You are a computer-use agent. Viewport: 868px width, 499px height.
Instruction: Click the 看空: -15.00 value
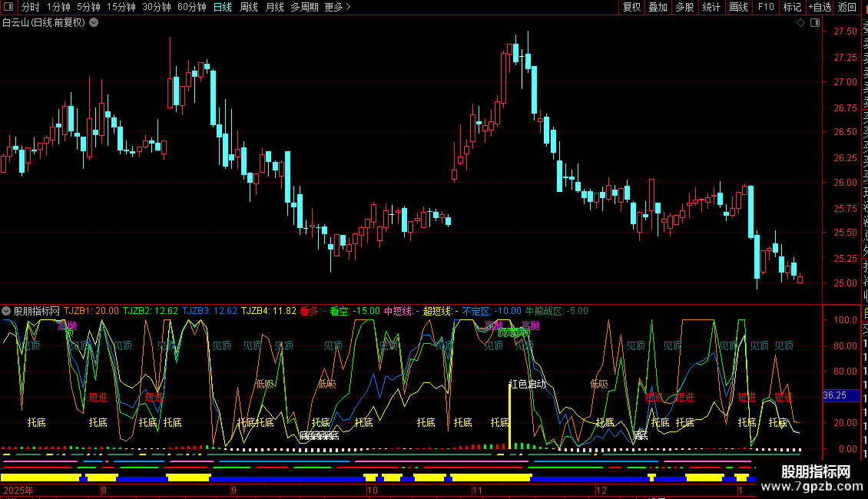[x=355, y=311]
